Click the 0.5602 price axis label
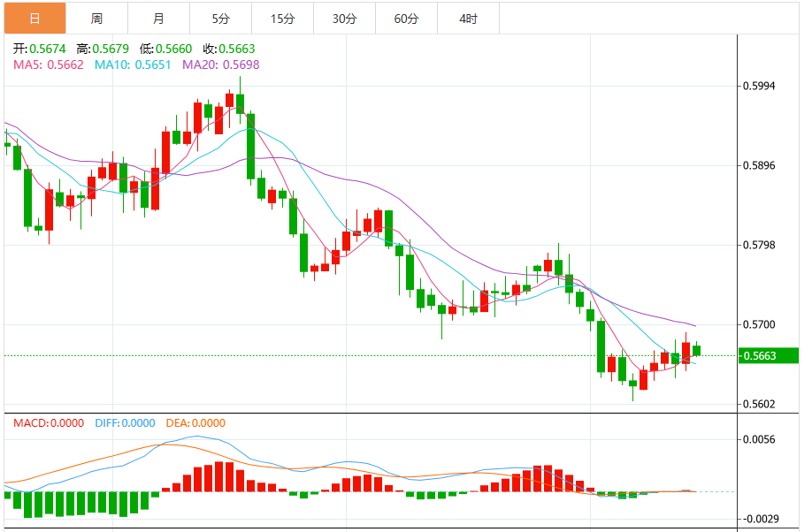The width and height of the screenshot is (812, 532). coord(759,404)
